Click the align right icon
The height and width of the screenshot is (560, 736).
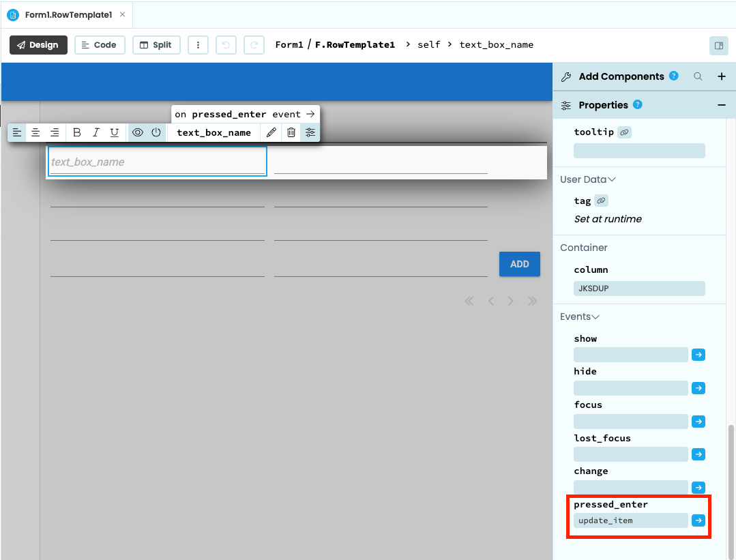tap(55, 132)
